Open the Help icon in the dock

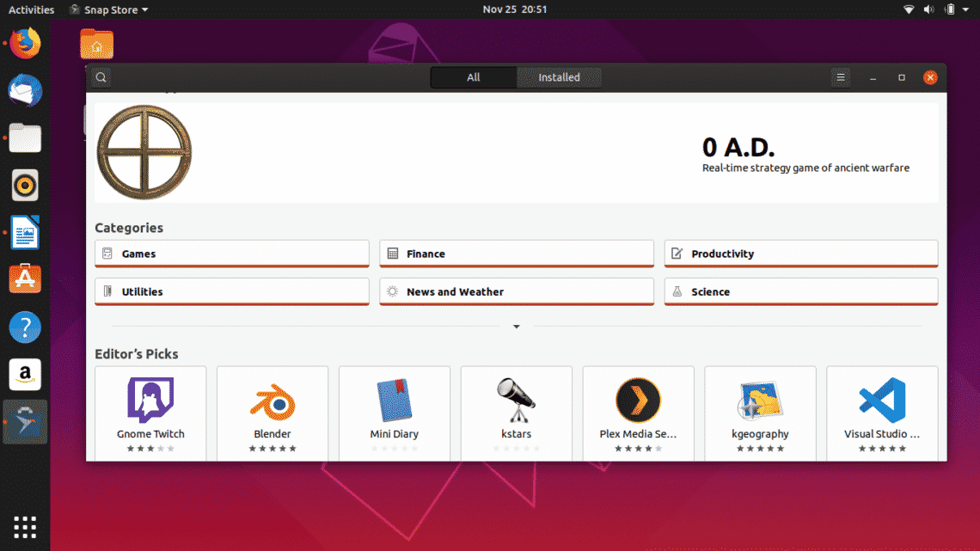[x=25, y=327]
